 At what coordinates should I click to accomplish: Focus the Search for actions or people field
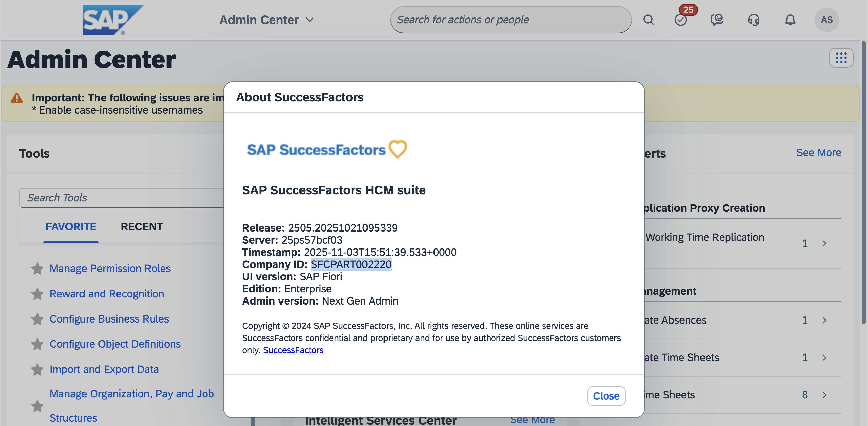coord(510,20)
